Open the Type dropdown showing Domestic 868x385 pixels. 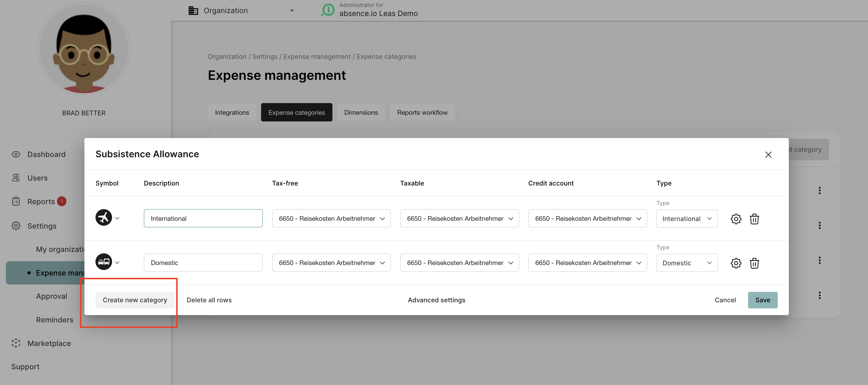[686, 263]
